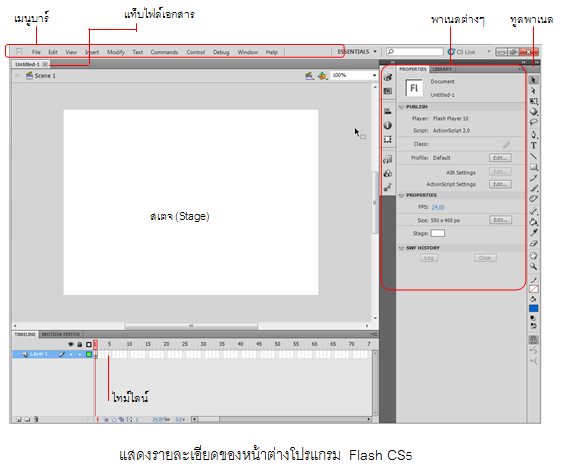
Task: Open the File menu
Action: point(36,52)
